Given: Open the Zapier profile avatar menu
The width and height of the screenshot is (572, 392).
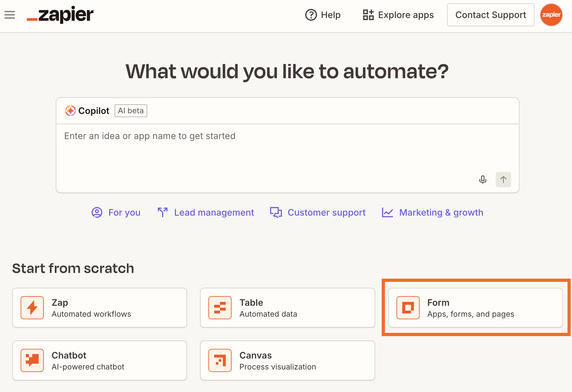Looking at the screenshot, I should click(551, 14).
